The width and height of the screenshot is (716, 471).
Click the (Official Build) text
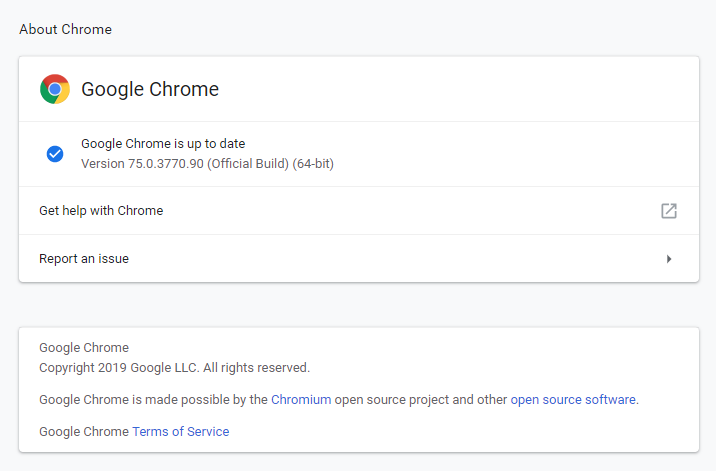248,164
